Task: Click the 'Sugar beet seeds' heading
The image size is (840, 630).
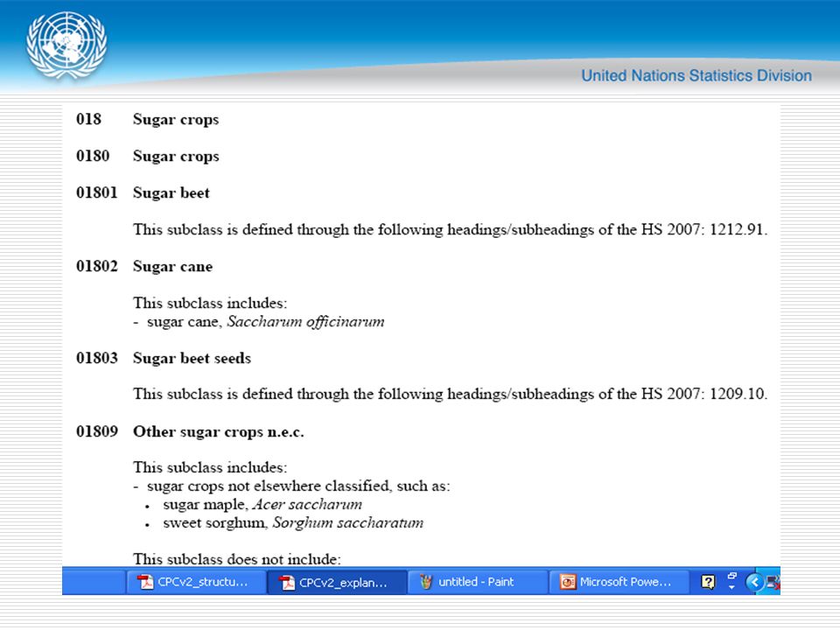Action: (x=192, y=358)
